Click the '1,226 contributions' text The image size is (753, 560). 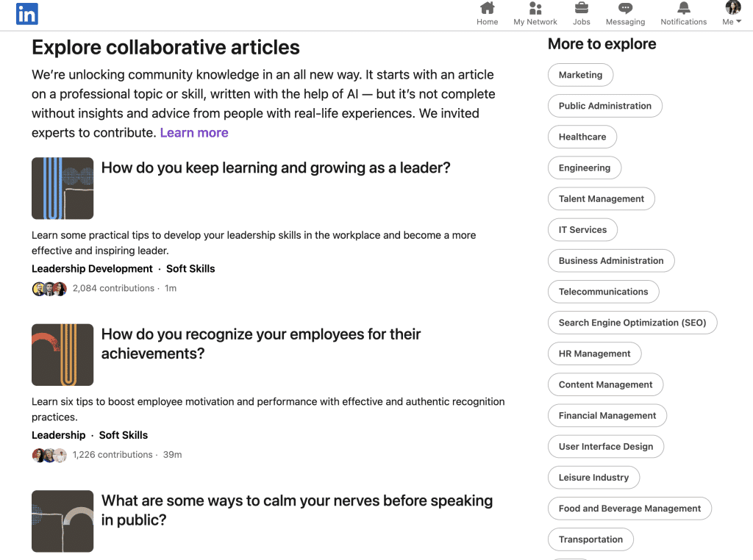coord(113,455)
